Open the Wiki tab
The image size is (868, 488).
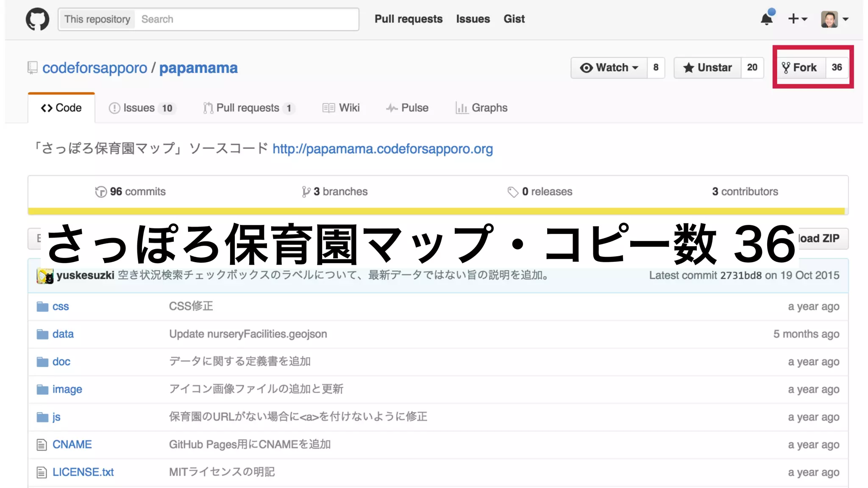[x=341, y=108]
